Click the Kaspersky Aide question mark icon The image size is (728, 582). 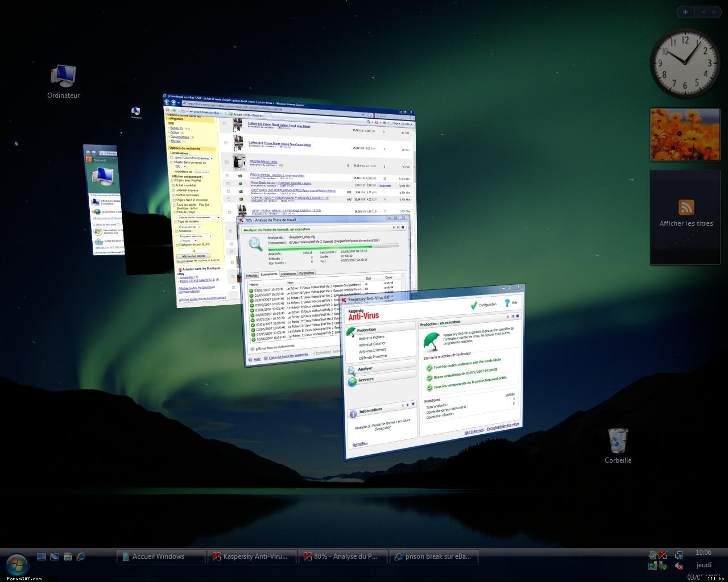(x=507, y=303)
